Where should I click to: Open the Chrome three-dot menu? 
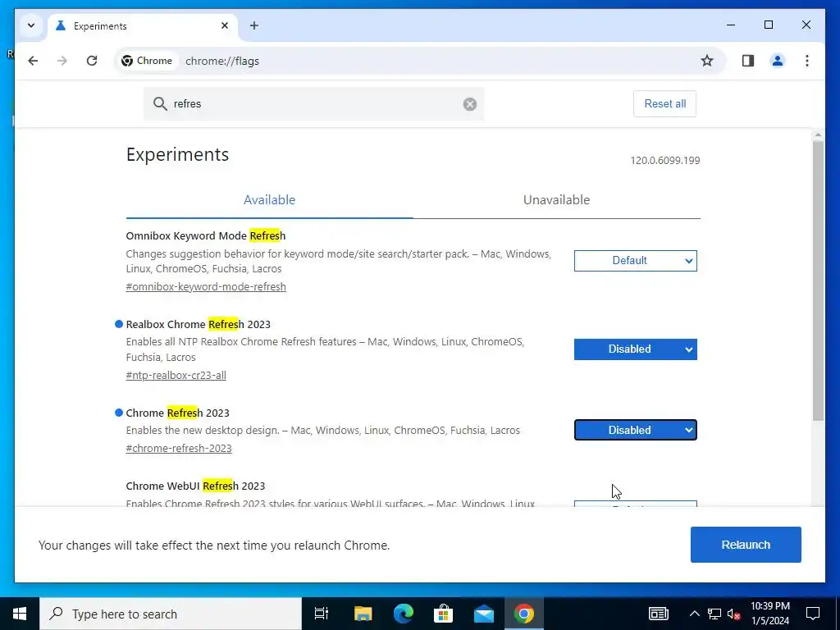(x=807, y=61)
